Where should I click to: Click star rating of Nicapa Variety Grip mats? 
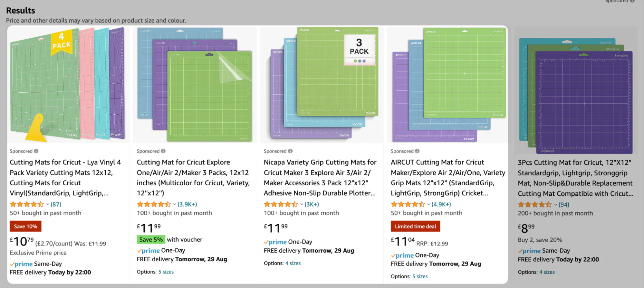coord(281,204)
